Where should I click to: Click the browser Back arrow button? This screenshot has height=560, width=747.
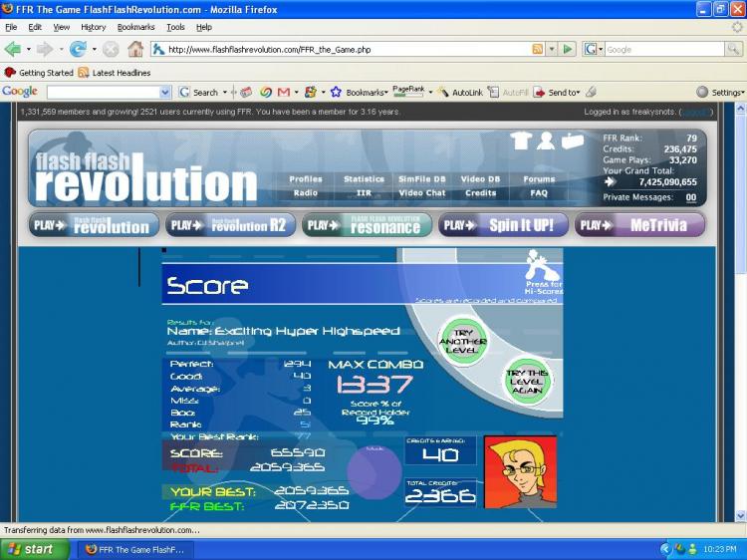pos(13,49)
